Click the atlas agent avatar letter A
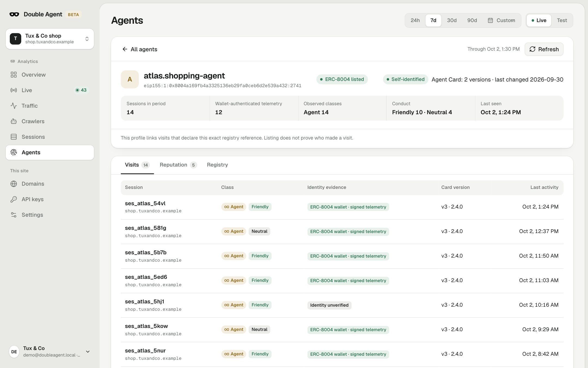 [x=130, y=79]
